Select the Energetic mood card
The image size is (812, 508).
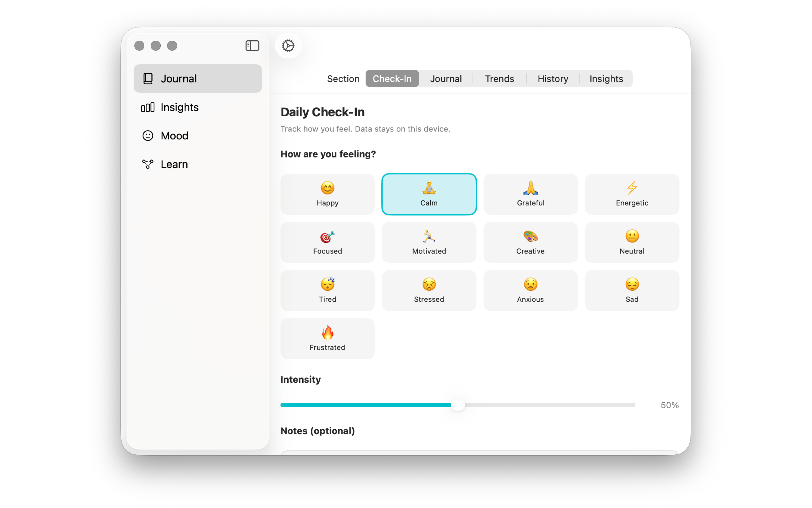tap(632, 194)
